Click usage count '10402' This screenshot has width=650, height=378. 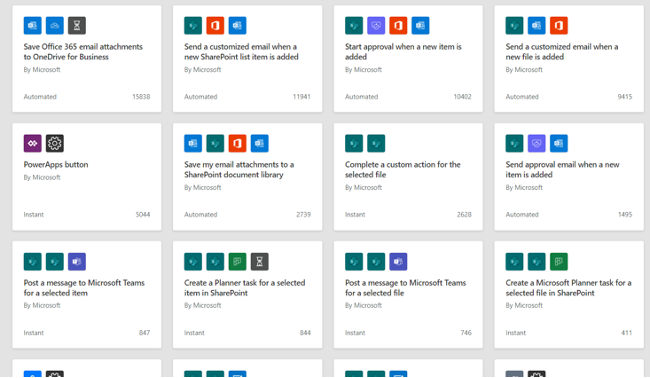pos(462,97)
